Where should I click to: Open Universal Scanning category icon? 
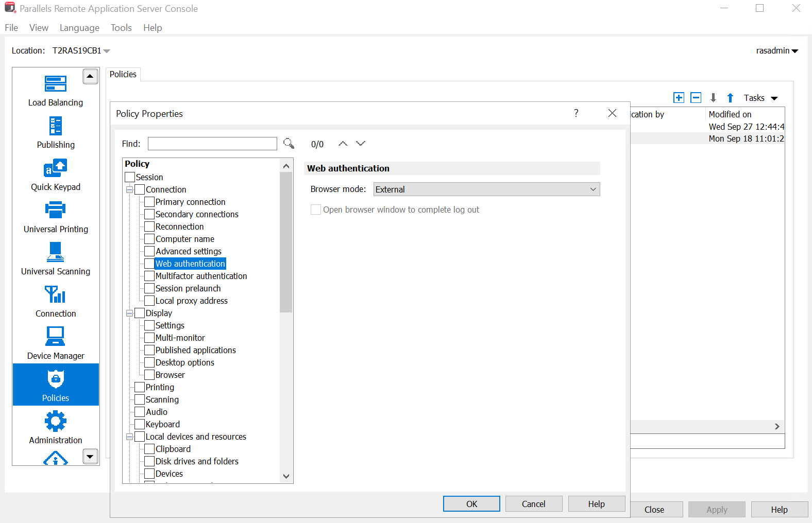tap(56, 252)
